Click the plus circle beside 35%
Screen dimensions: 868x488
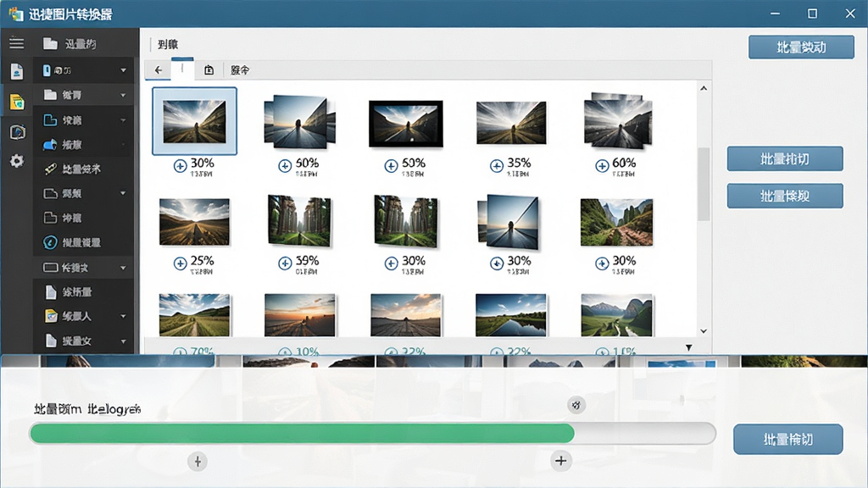tap(497, 165)
